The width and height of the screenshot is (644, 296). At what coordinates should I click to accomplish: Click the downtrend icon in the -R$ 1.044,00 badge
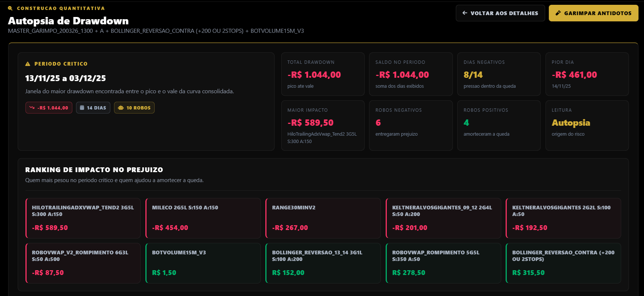click(32, 108)
